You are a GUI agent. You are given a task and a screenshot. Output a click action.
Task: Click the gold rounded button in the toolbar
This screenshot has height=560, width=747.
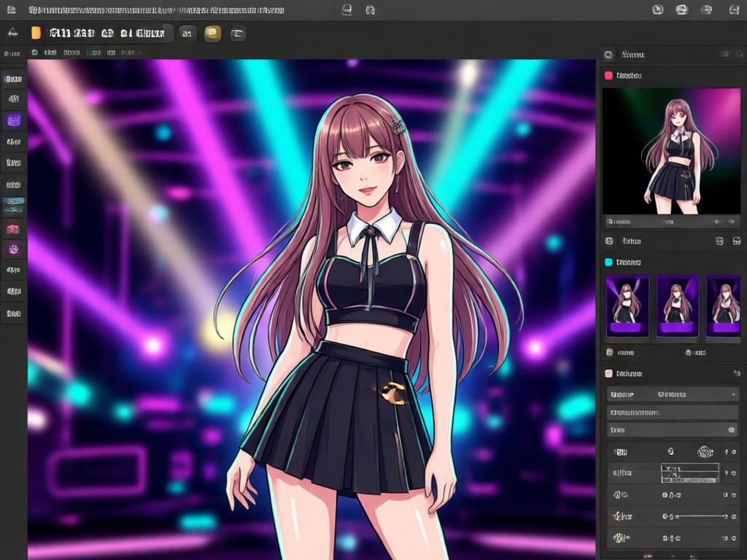pyautogui.click(x=212, y=33)
